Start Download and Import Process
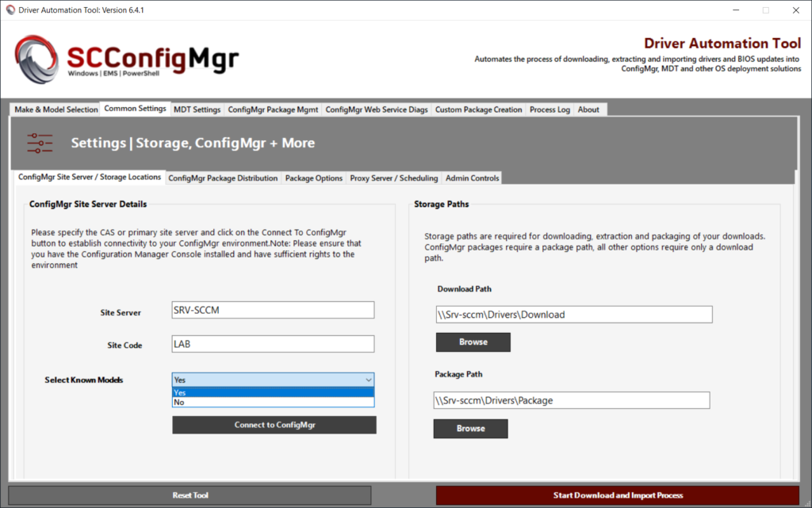 click(618, 495)
